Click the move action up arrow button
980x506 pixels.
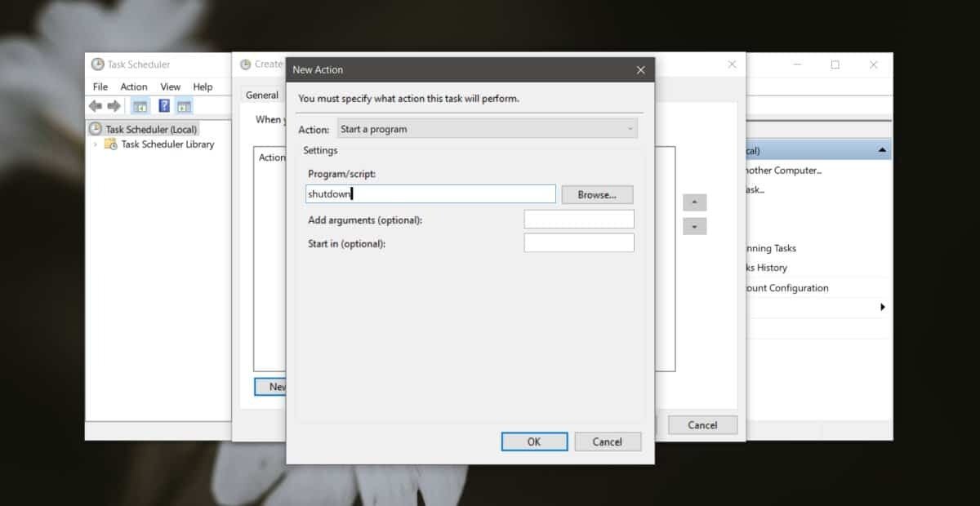695,202
